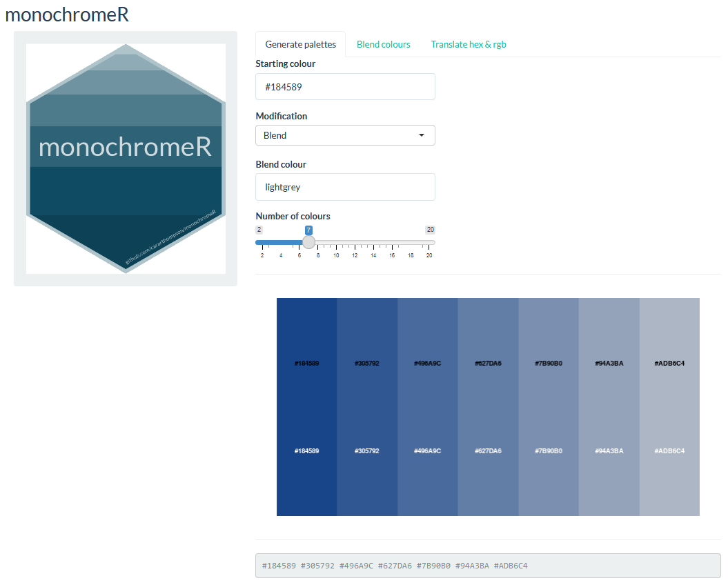The image size is (728, 585).
Task: Click the Modification dropdown arrow
Action: tap(422, 135)
